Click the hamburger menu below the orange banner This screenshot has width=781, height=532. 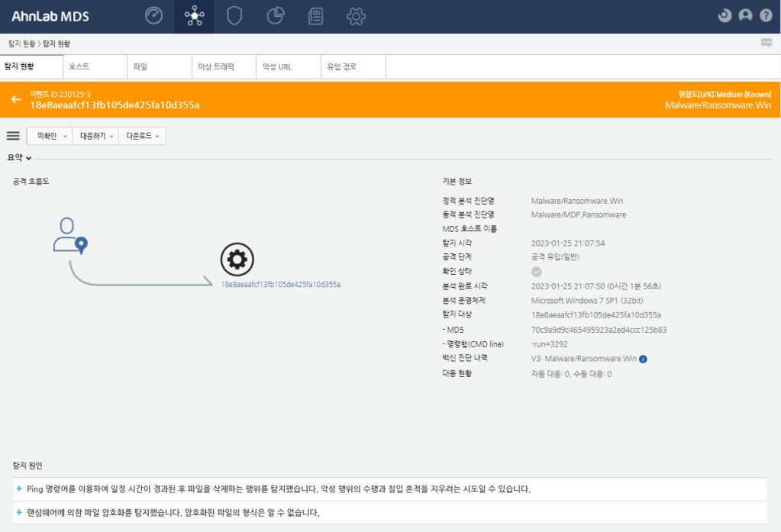[x=13, y=136]
